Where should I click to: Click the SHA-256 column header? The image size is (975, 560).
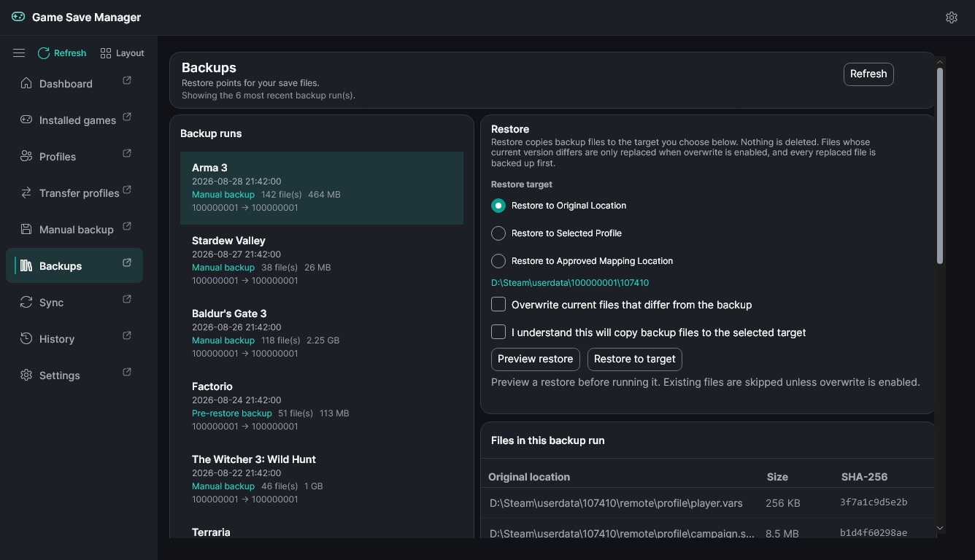coord(864,477)
